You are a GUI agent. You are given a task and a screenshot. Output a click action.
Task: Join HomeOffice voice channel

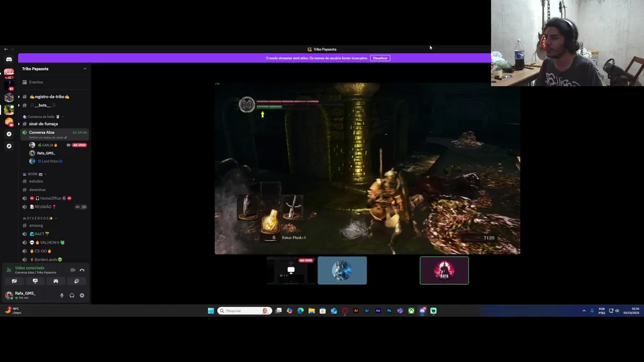(50, 198)
